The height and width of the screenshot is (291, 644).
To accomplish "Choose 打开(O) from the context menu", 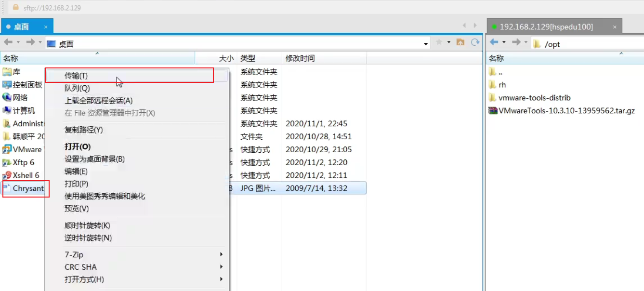I will (x=137, y=146).
